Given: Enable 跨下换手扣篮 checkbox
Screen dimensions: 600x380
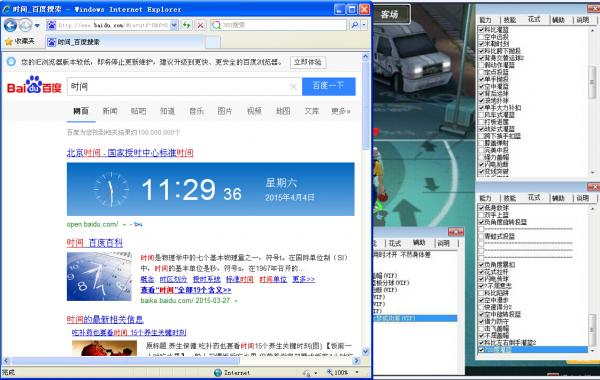Looking at the screenshot, I should point(482,136).
